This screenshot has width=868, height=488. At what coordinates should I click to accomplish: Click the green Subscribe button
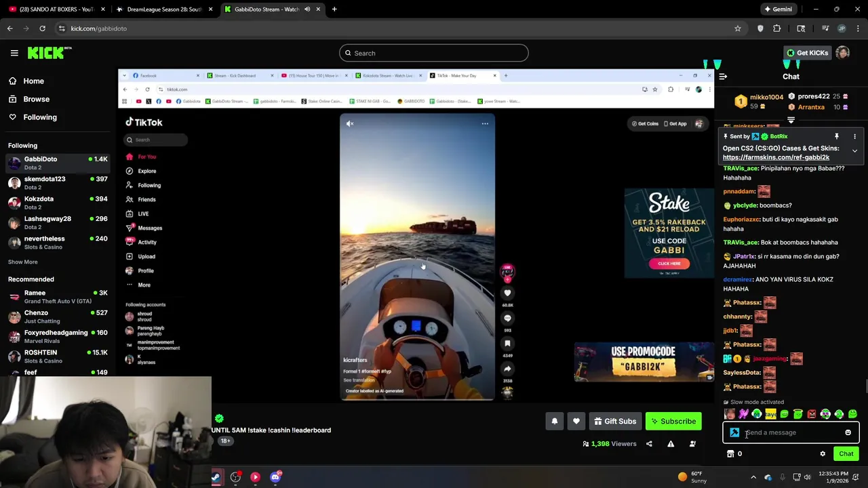(673, 421)
